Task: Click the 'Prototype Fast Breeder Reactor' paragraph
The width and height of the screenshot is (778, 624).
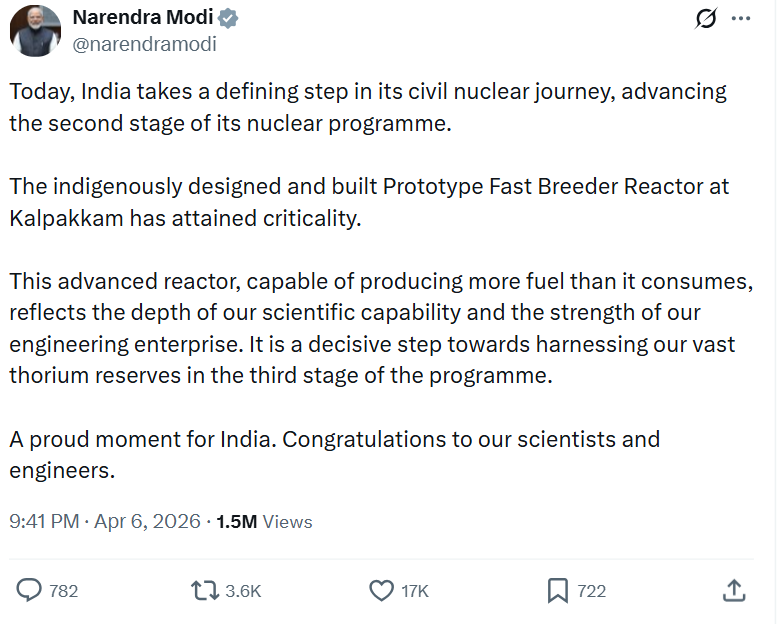Action: pyautogui.click(x=369, y=202)
